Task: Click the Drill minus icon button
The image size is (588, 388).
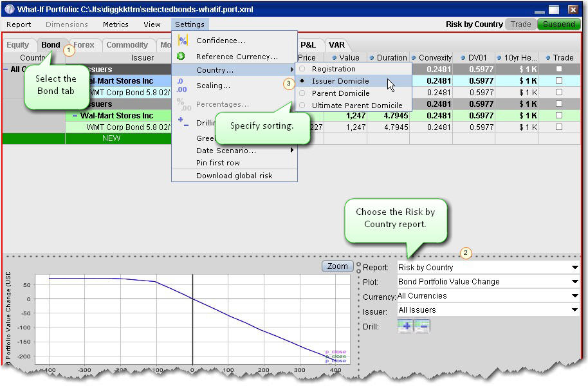Action: tap(421, 326)
